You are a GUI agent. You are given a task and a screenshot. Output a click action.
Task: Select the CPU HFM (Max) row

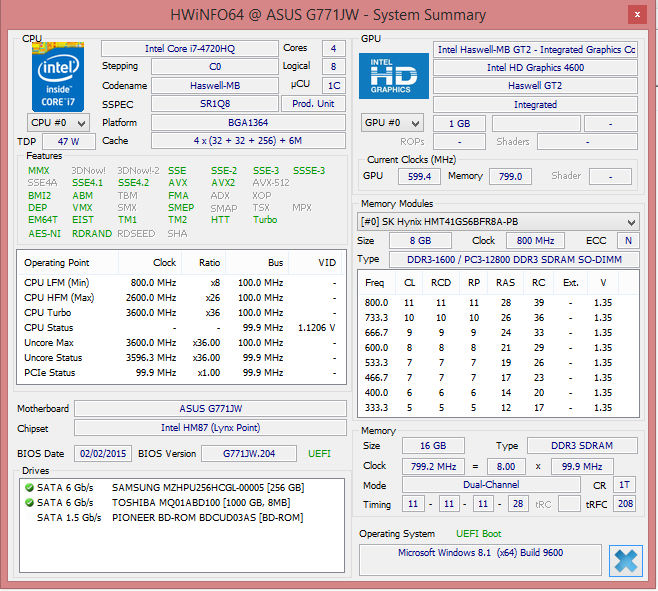[181, 298]
